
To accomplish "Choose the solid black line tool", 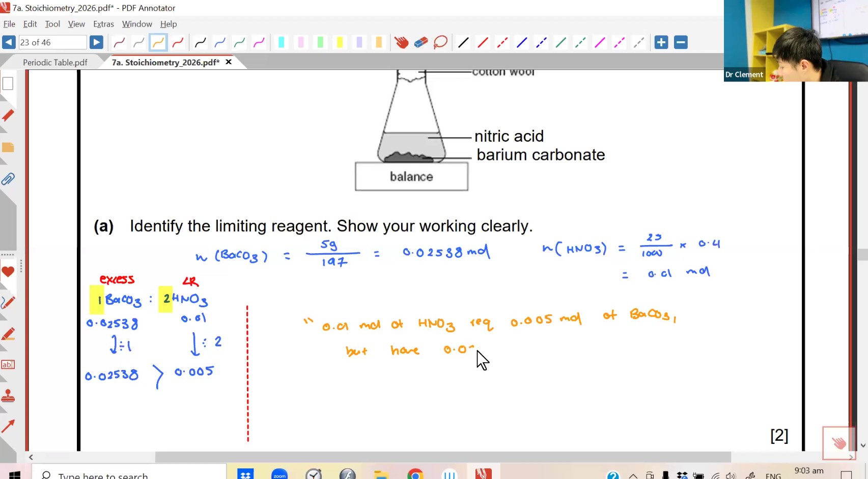I will coord(463,42).
